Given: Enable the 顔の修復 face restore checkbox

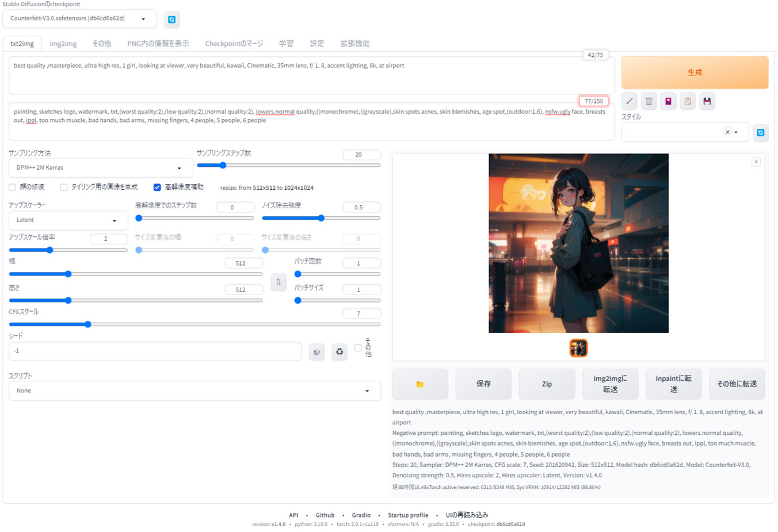Looking at the screenshot, I should [x=12, y=187].
